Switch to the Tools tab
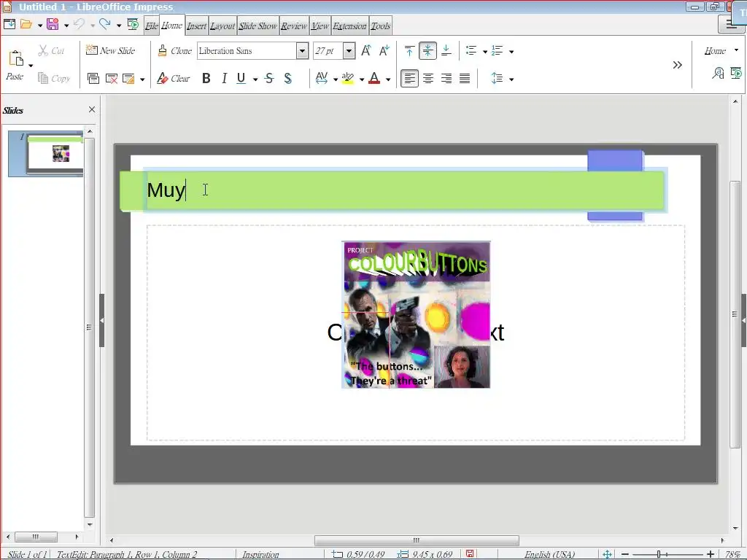The image size is (747, 560). (x=380, y=26)
